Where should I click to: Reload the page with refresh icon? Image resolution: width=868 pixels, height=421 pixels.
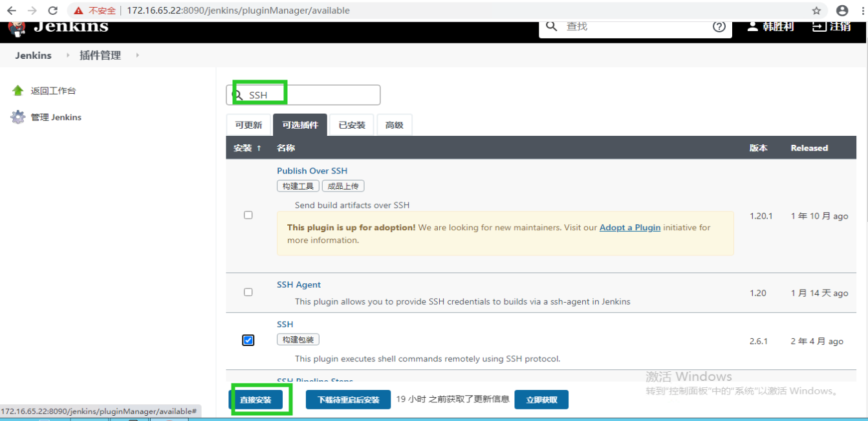(x=53, y=11)
